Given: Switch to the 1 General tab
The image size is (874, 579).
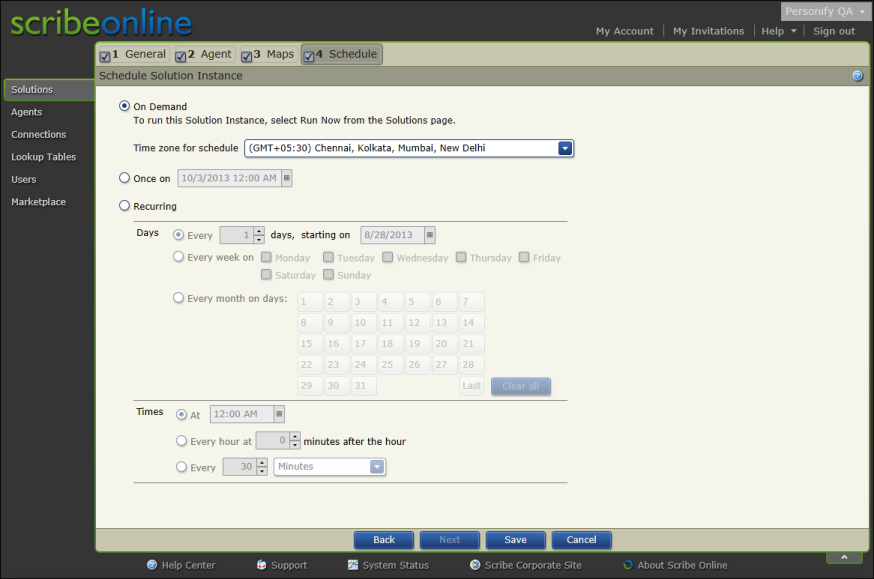Looking at the screenshot, I should [x=134, y=54].
